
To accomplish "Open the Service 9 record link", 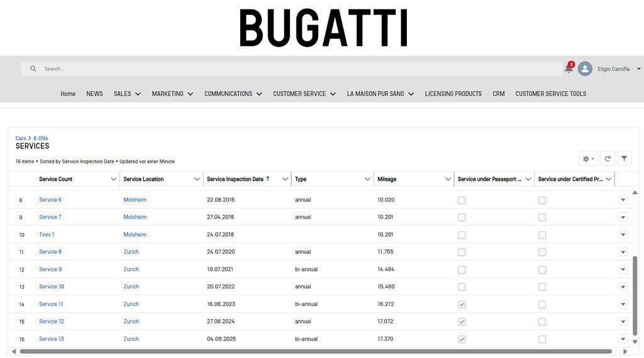I will 50,269.
